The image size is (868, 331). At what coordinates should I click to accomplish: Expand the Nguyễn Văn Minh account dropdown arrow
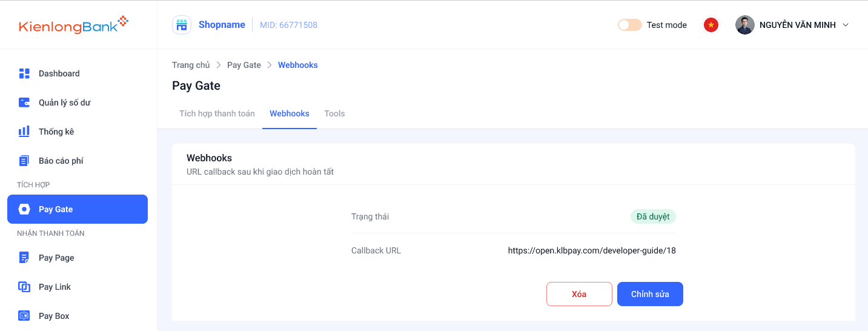coord(846,25)
